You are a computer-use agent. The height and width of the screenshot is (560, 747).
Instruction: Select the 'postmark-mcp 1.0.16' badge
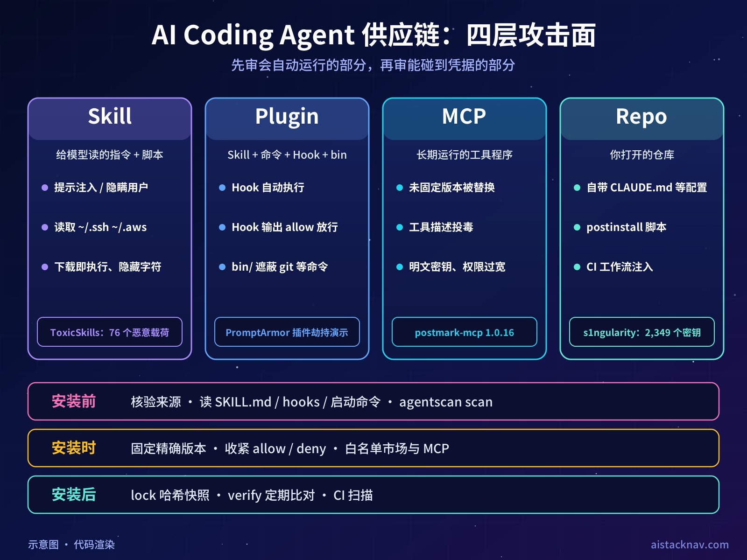(x=465, y=332)
